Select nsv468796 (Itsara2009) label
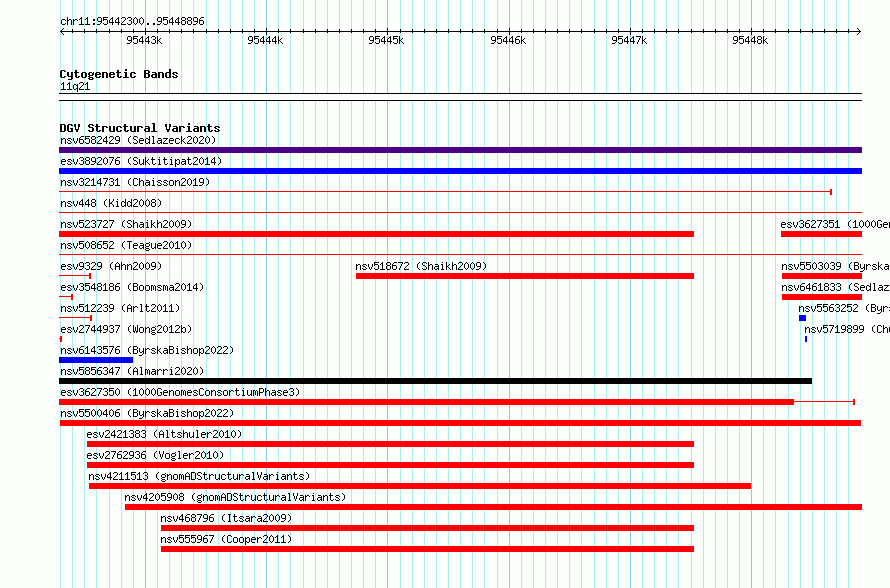The width and height of the screenshot is (890, 588). [226, 518]
